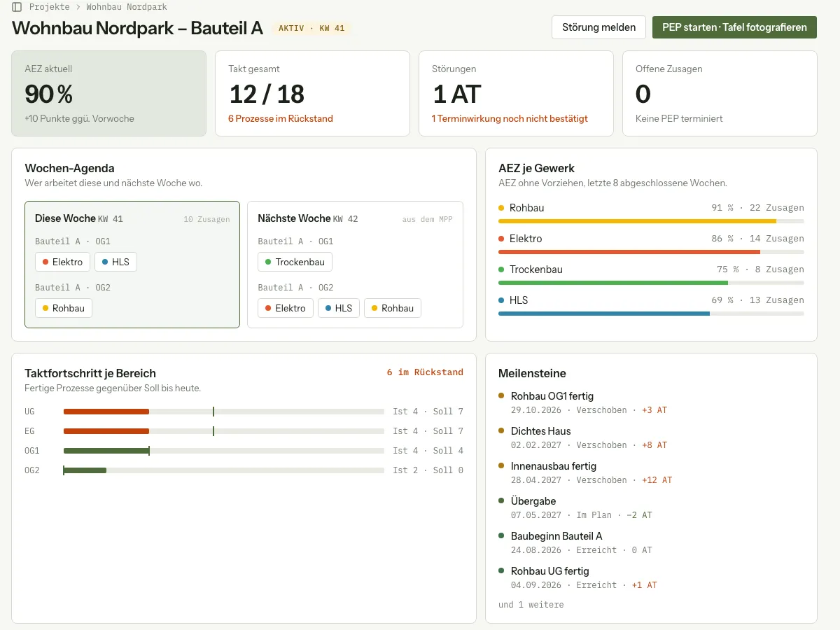Click '1 Terminwirkung noch nicht bestätigt'

pos(510,119)
